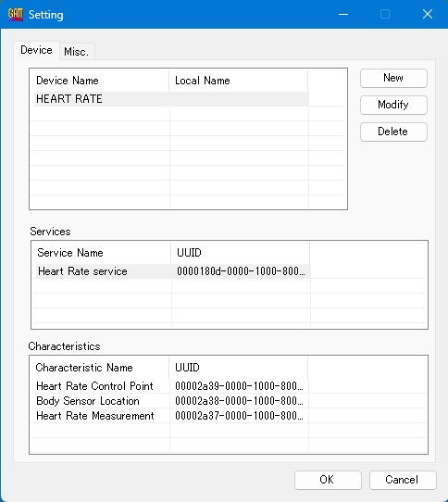The height and width of the screenshot is (502, 448).
Task: Select the HEART RATE device row
Action: tap(171, 99)
